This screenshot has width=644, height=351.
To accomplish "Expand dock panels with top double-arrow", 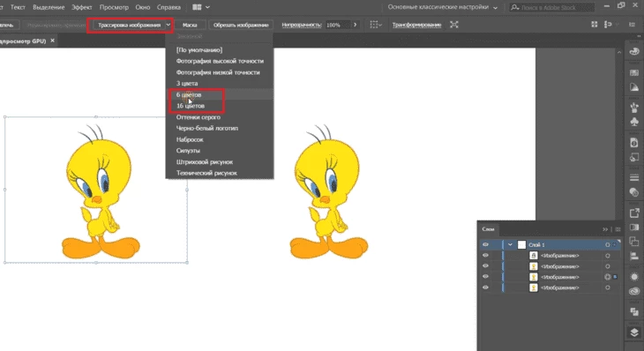I will click(639, 36).
